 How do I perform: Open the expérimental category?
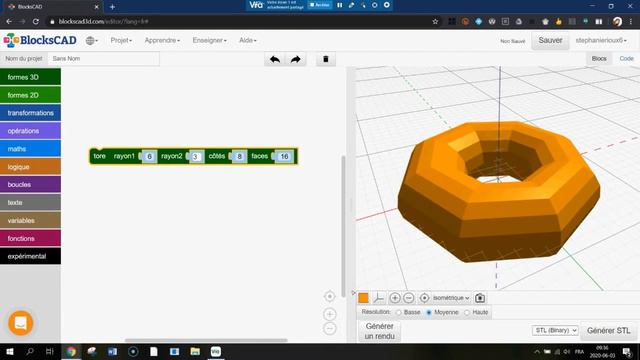point(31,256)
